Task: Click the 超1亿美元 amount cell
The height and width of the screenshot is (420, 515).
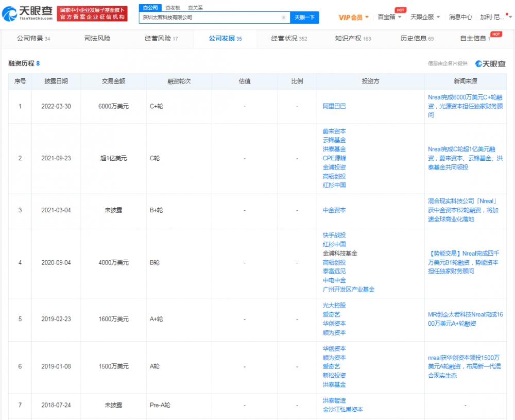Action: point(113,158)
